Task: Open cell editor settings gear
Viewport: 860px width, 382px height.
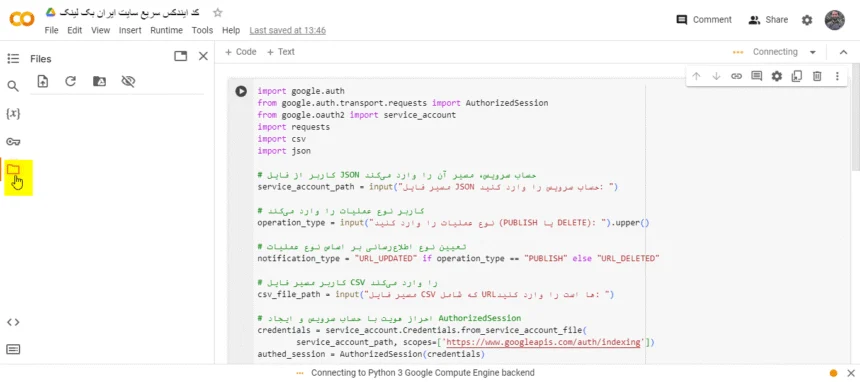Action: coord(777,76)
